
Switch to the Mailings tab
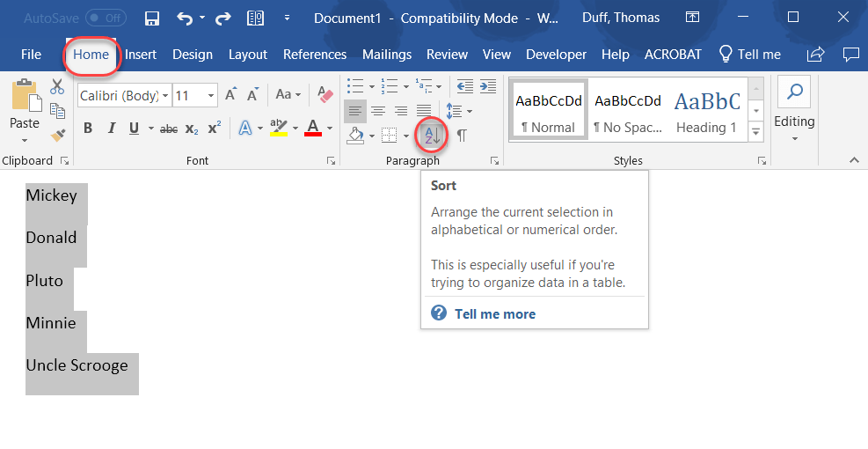[387, 55]
